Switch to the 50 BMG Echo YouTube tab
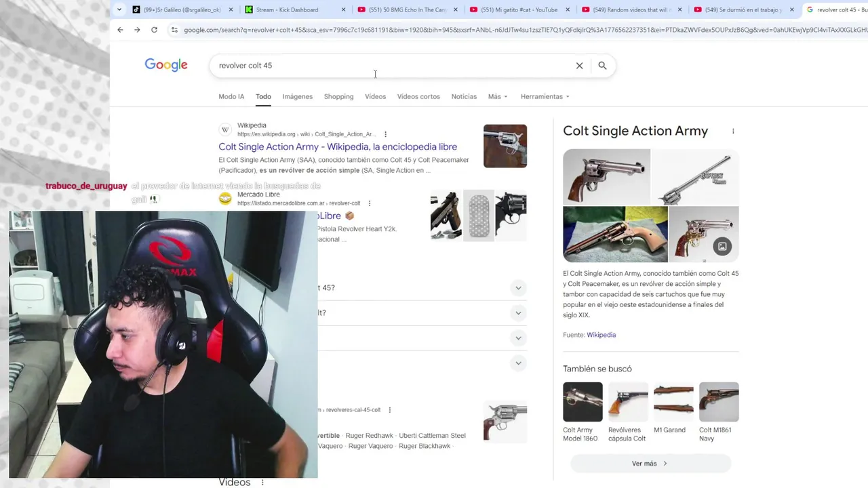The image size is (868, 488). [407, 9]
